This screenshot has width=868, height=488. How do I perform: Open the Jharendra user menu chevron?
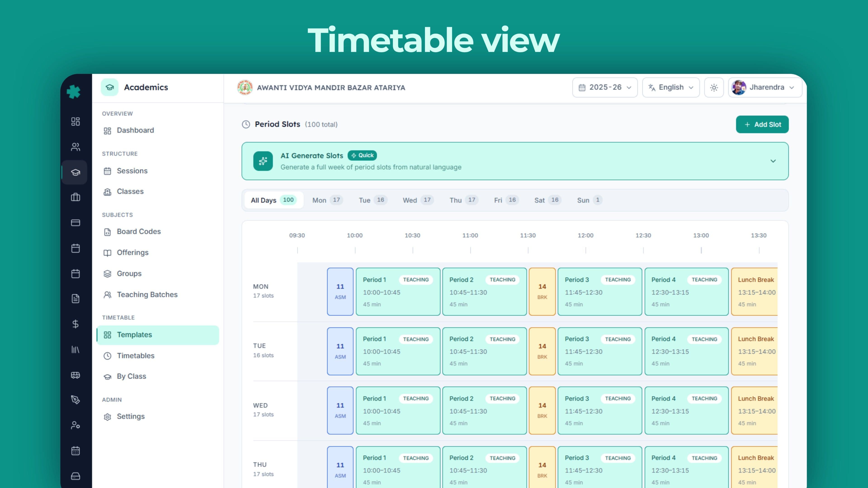[792, 88]
